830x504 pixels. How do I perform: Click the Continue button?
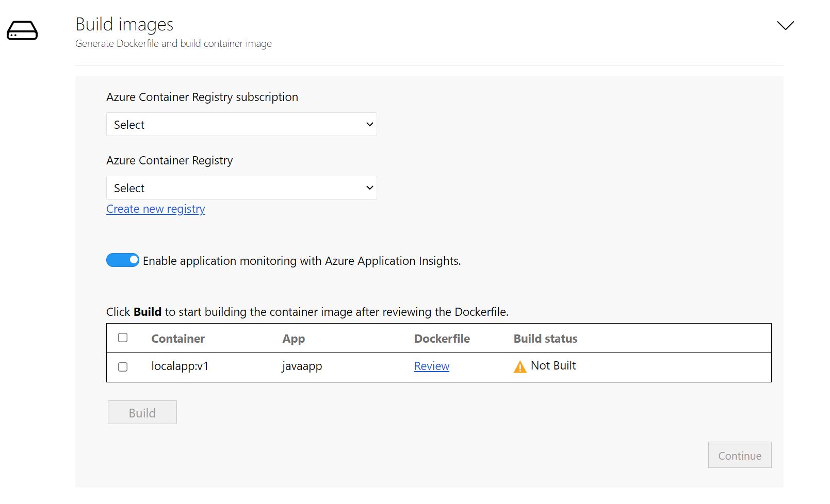[739, 455]
